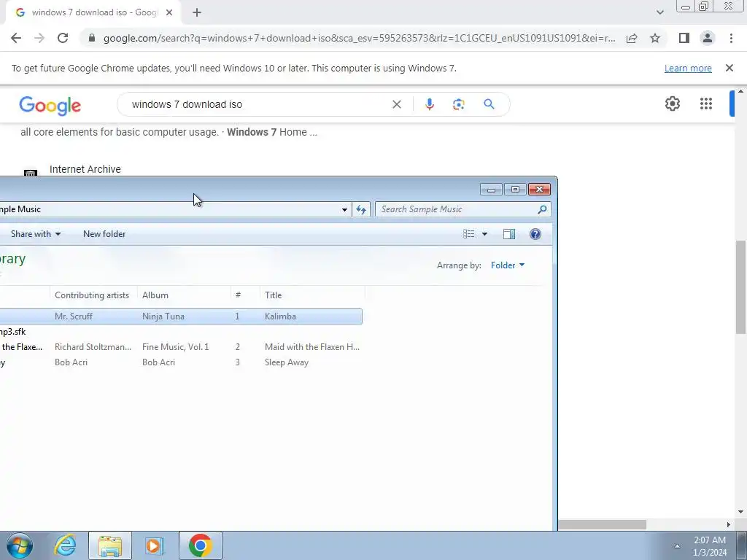Open the Internet Archive result
Image resolution: width=747 pixels, height=560 pixels.
point(85,169)
